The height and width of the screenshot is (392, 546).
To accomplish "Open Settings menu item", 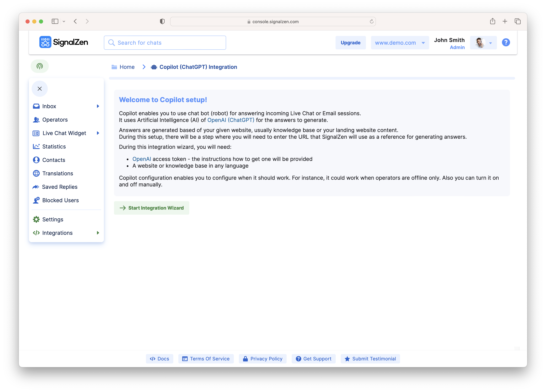I will tap(53, 219).
